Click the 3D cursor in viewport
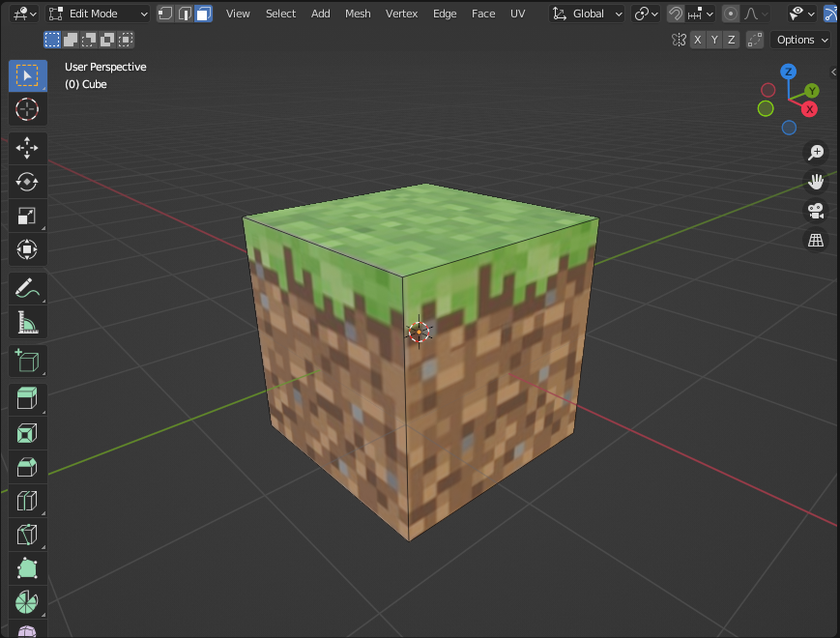Viewport: 840px width, 638px height. 419,333
